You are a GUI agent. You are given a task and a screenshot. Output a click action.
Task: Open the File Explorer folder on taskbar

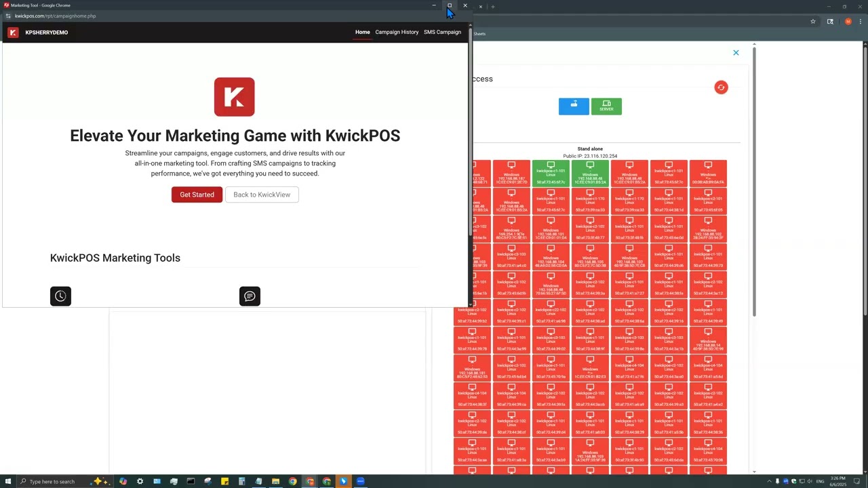[x=275, y=481]
